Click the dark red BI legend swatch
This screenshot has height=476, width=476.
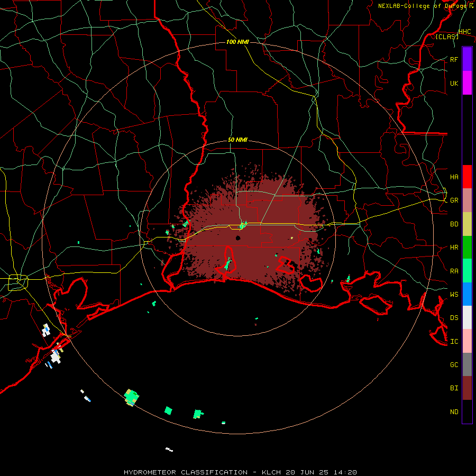467,388
